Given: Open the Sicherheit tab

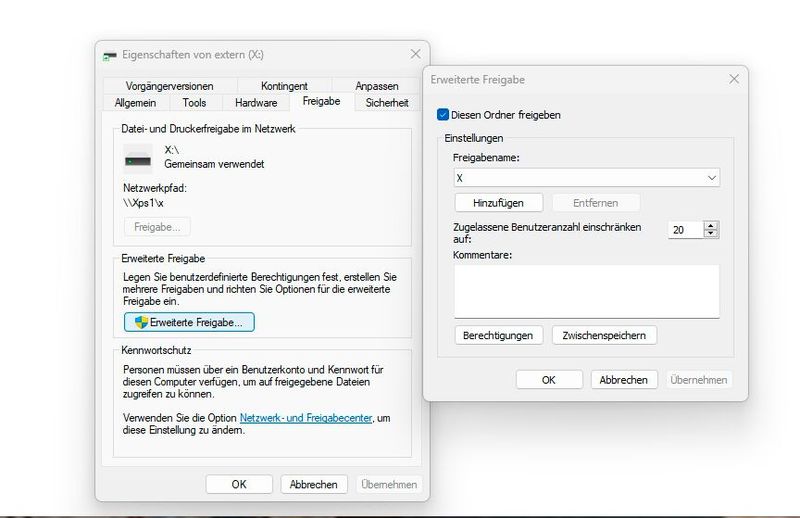Looking at the screenshot, I should pyautogui.click(x=387, y=103).
